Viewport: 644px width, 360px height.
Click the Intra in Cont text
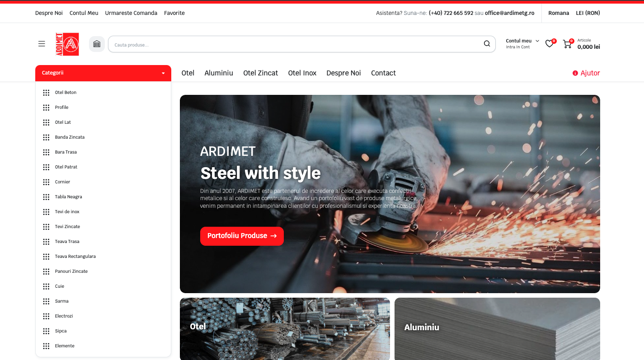[x=518, y=47]
